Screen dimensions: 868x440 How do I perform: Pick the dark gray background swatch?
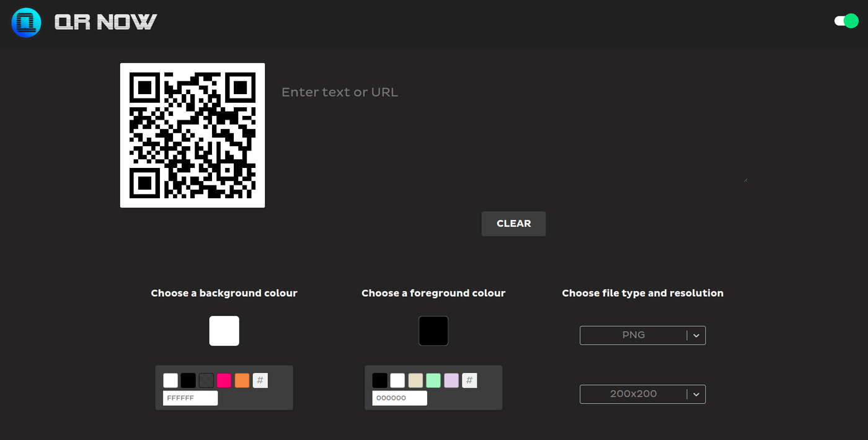point(206,381)
